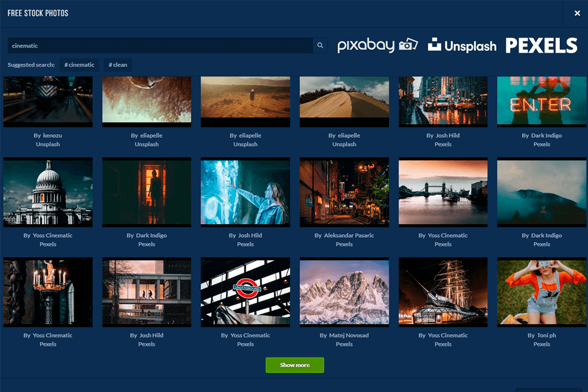
Task: Open the ENTER neon sign photo
Action: pos(541,102)
